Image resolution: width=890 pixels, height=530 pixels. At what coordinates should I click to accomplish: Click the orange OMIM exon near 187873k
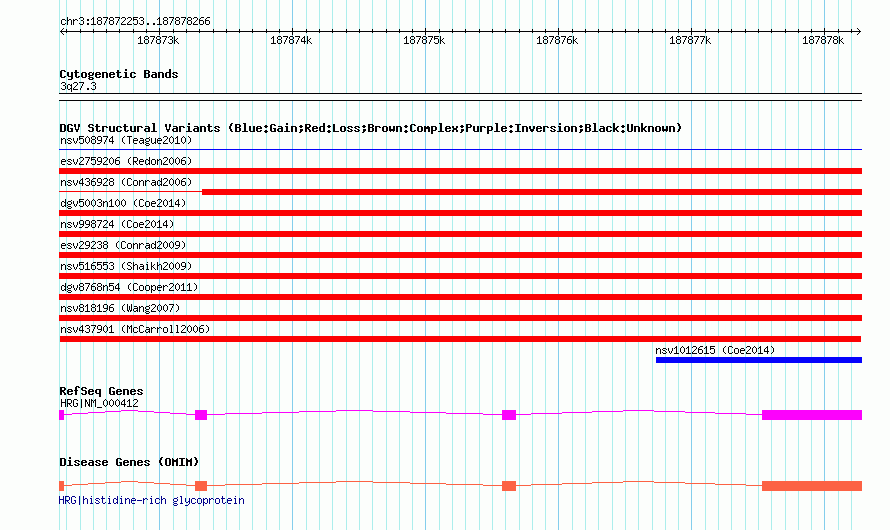pos(201,486)
